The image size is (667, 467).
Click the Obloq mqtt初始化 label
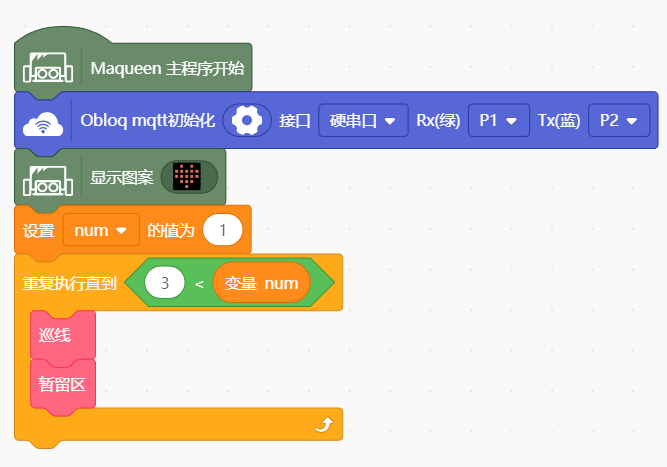[148, 120]
